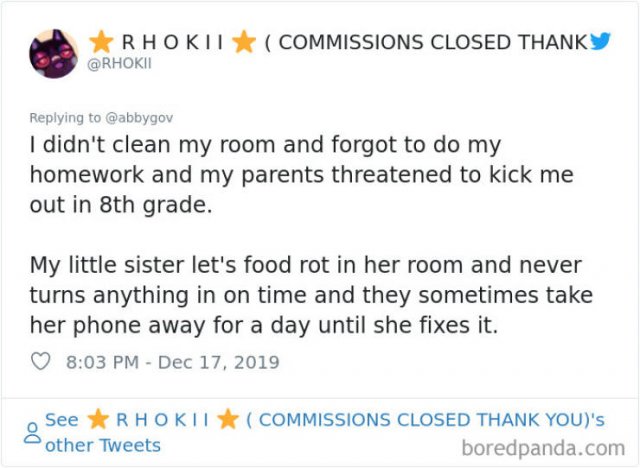
Task: Click the Twitter bird logo icon
Action: (x=600, y=41)
